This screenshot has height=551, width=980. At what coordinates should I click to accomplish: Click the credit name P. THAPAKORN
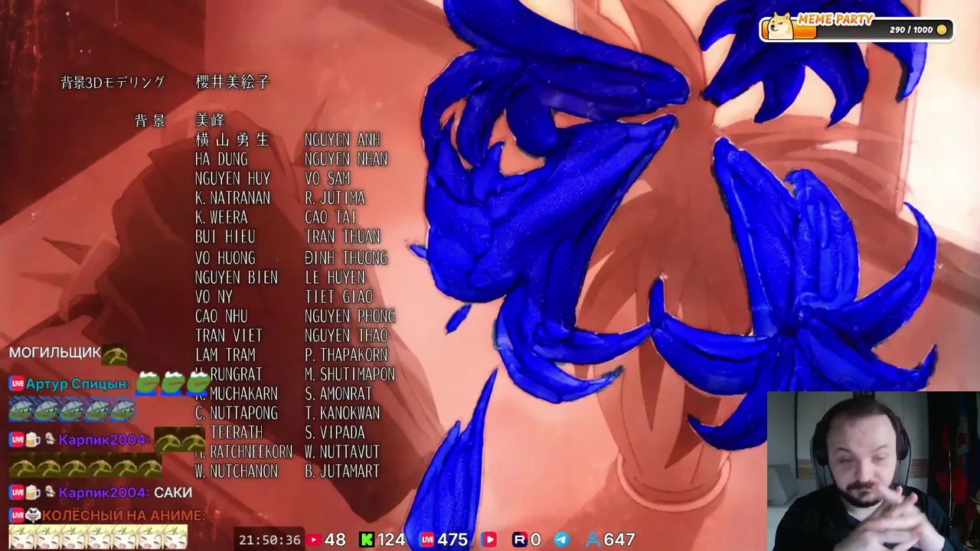click(x=346, y=355)
